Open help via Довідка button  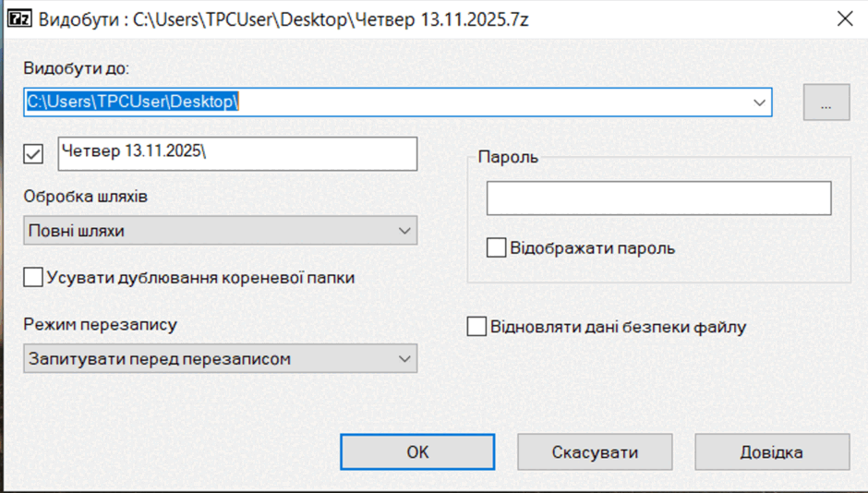click(x=772, y=452)
